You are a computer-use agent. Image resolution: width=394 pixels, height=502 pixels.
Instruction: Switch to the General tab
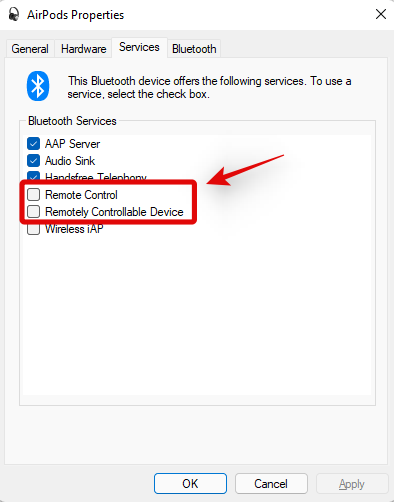(30, 49)
